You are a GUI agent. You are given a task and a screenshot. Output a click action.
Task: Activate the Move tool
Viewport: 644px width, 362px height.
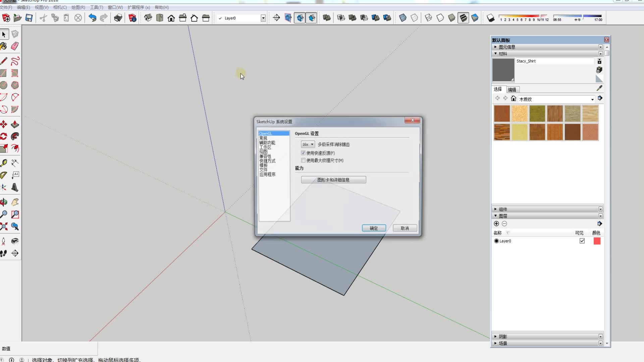[4, 125]
